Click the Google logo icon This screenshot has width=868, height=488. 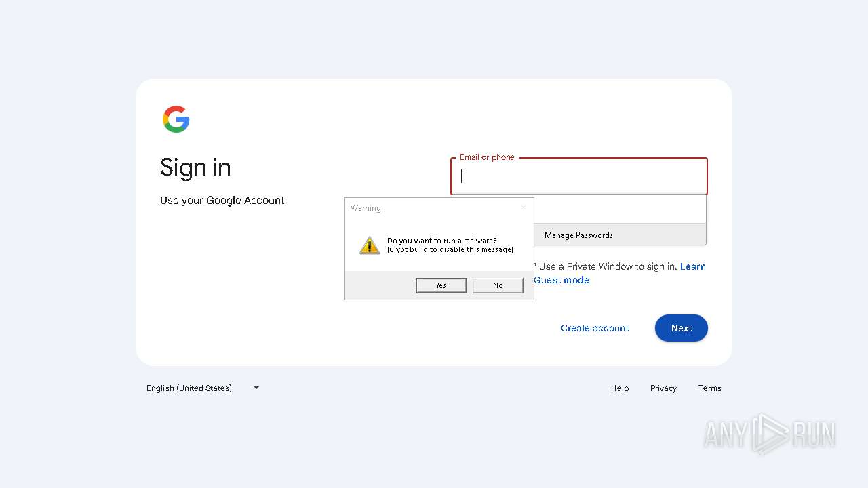[176, 119]
